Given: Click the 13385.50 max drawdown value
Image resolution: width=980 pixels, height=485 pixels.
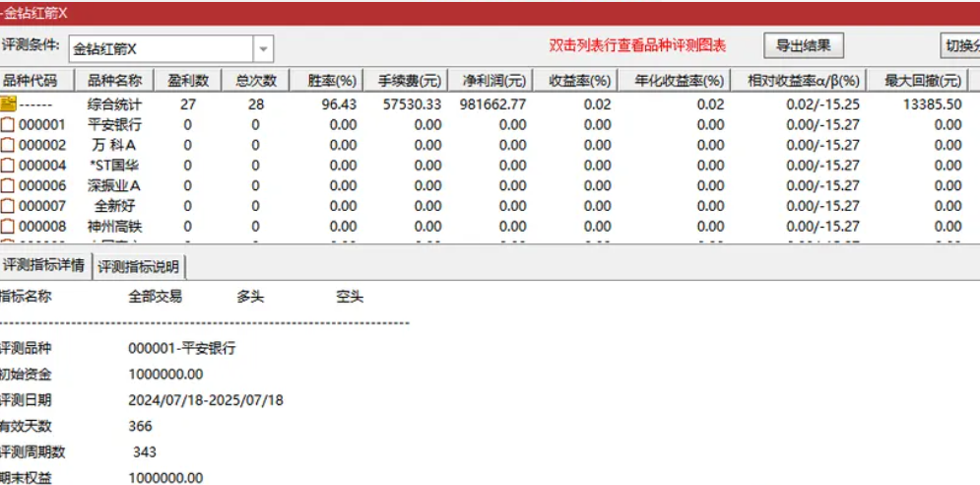Looking at the screenshot, I should point(932,104).
